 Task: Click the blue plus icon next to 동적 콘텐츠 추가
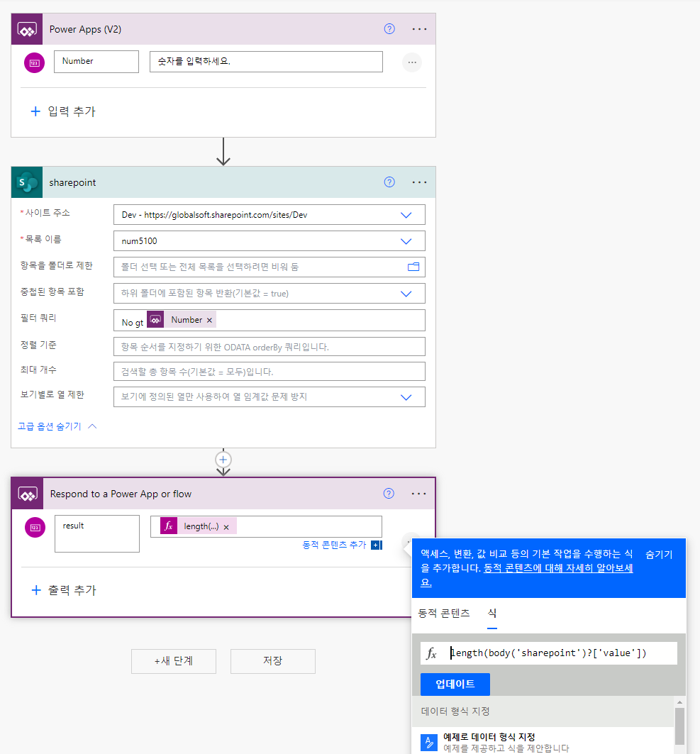tap(377, 545)
